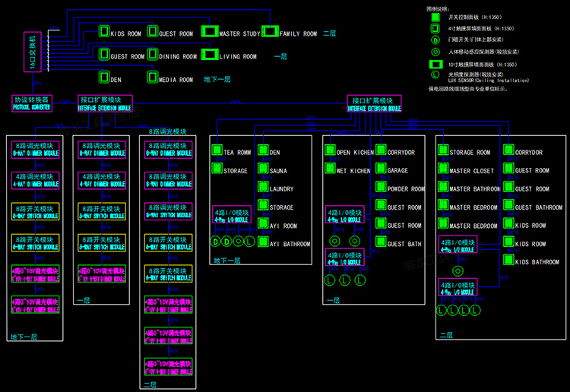Select the OPEN KITCHEN switch panel icon
Screen dimensions: 570x392
pos(329,151)
